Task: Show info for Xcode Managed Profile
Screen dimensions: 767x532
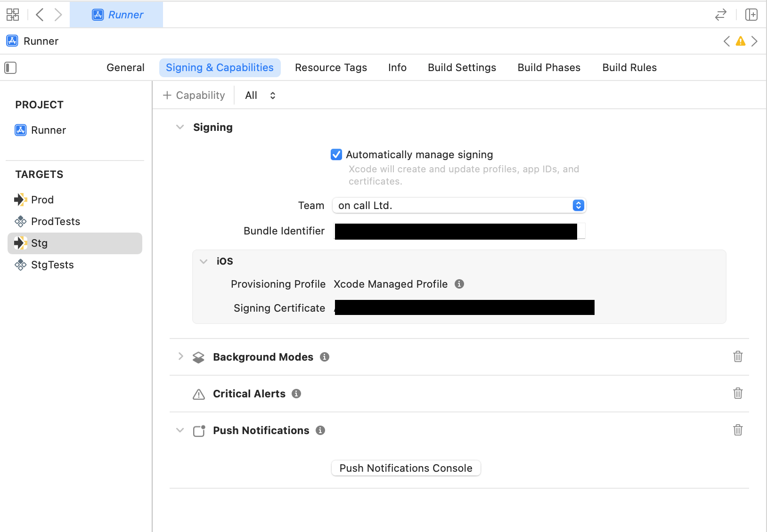Action: (x=459, y=284)
